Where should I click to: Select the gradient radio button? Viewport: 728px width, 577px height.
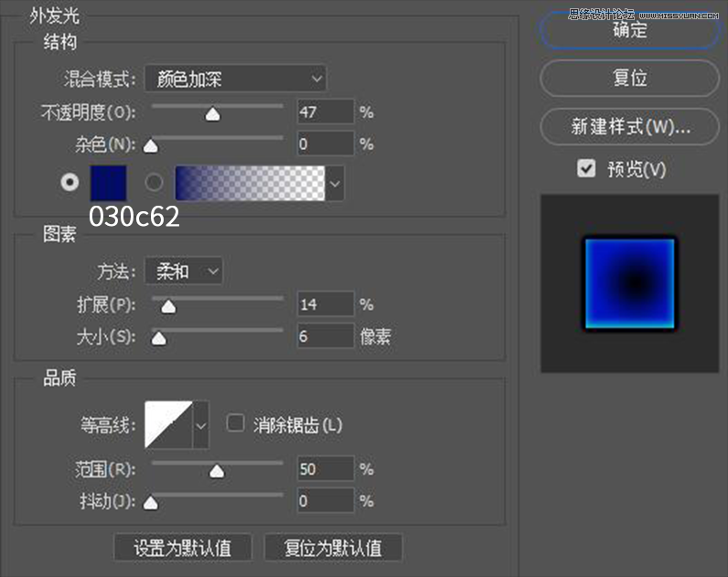pos(154,183)
